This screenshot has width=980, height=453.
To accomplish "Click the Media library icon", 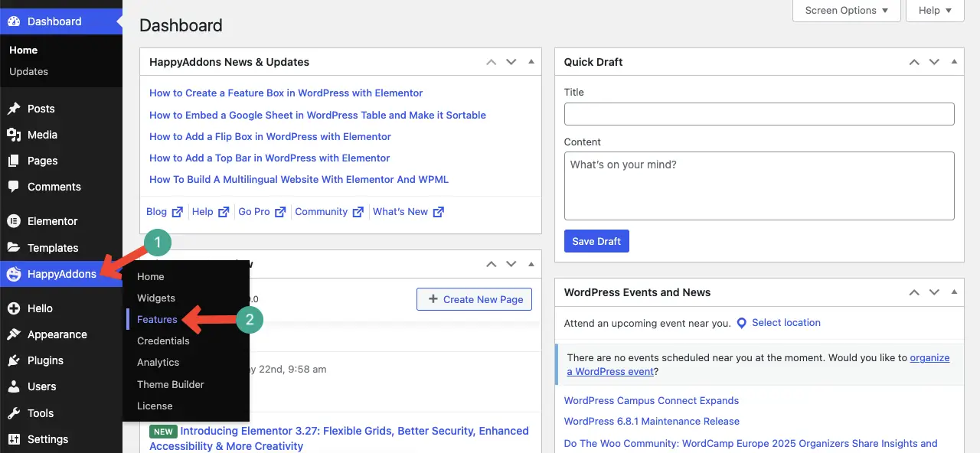I will tap(14, 135).
